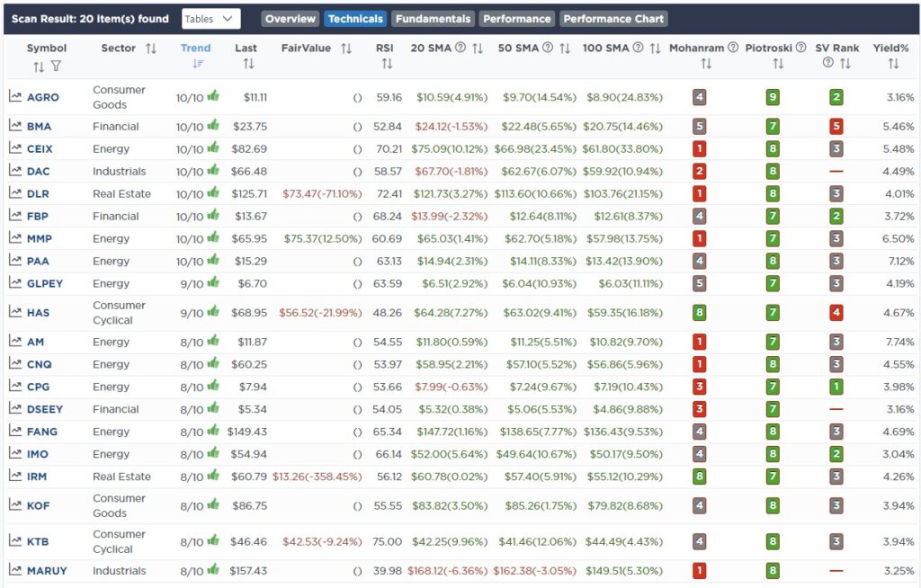Image resolution: width=921 pixels, height=588 pixels.
Task: Click the sort arrows next to Sector
Action: coord(151,49)
